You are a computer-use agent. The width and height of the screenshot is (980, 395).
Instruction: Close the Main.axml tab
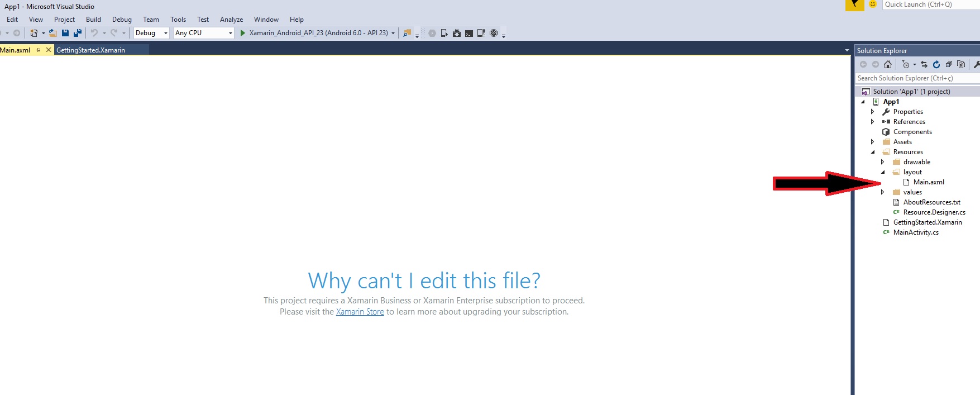click(x=49, y=50)
